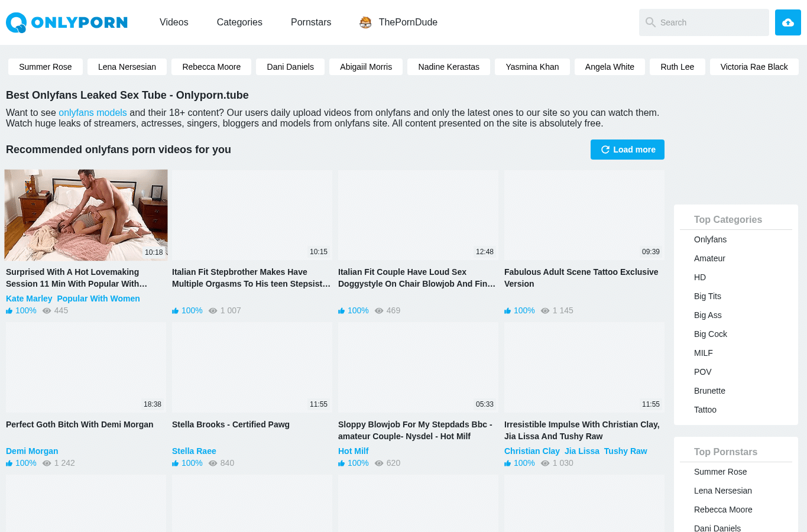
Task: Click the thumbs-up icon beside 1 030 views
Action: 508,463
